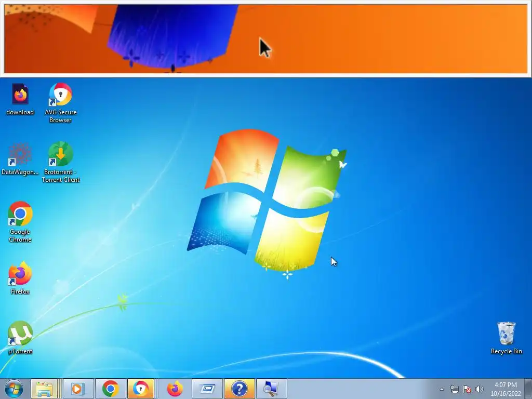Switch to the Magnifier app in the taskbar

pos(271,389)
